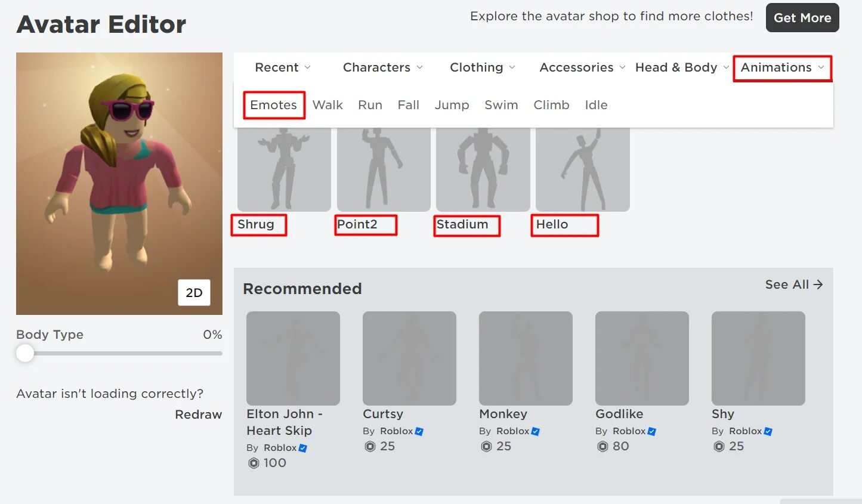
Task: Switch avatar preview to 2D
Action: click(x=194, y=292)
